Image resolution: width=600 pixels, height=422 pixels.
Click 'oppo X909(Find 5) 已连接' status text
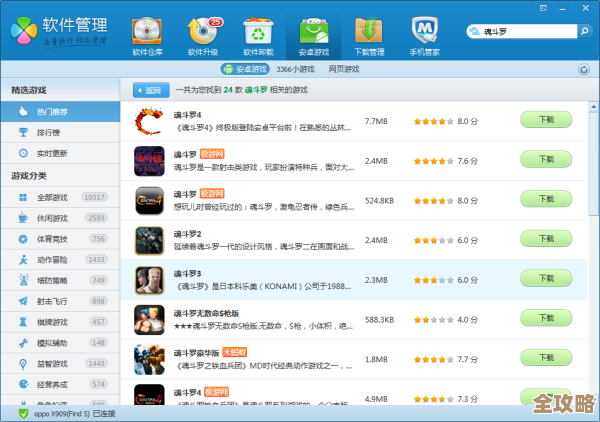point(75,414)
